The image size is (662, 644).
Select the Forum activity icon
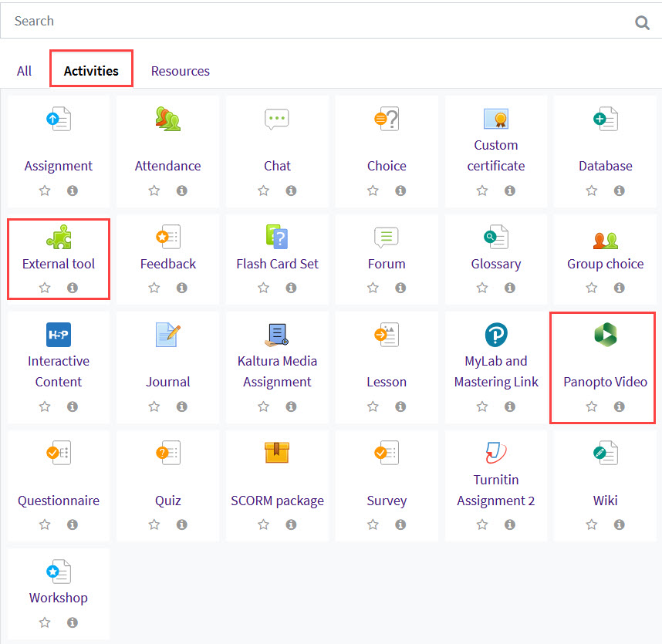387,236
